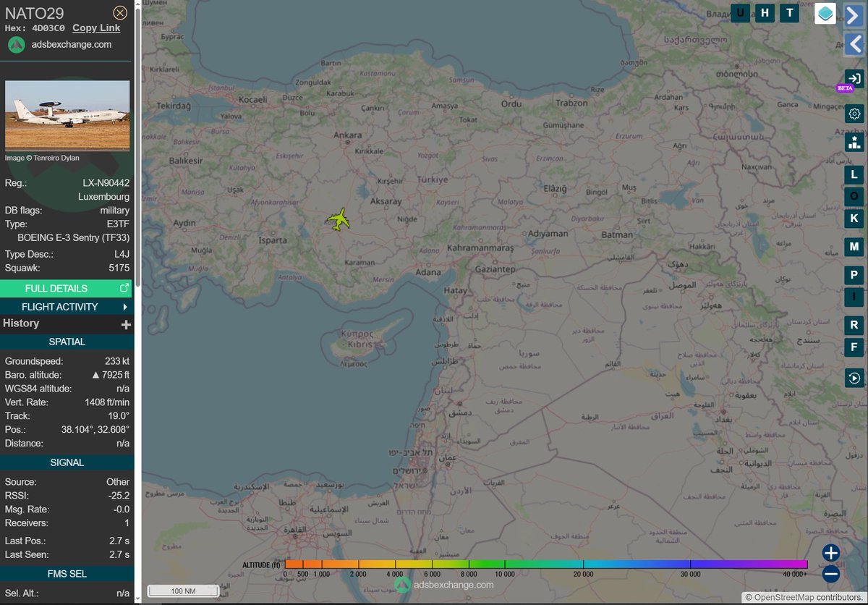Click the SIGNAL section header
Viewport: 868px width, 605px height.
pyautogui.click(x=67, y=462)
